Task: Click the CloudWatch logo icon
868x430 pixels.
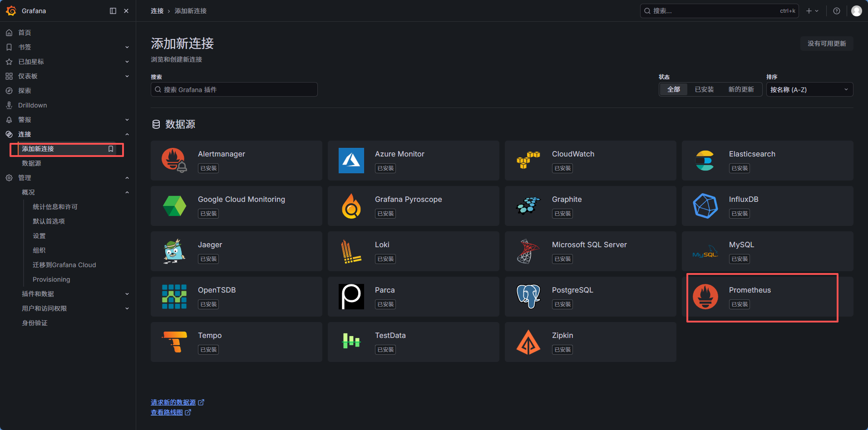Action: [528, 161]
